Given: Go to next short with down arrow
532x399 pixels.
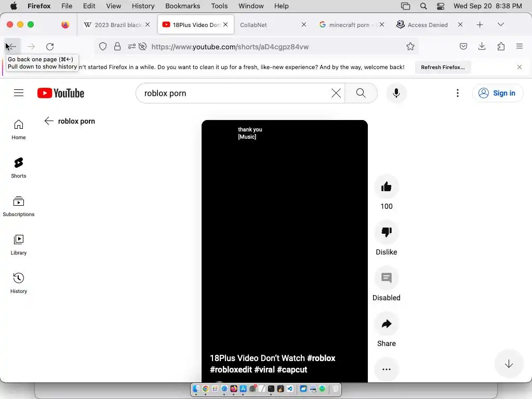Looking at the screenshot, I should [x=509, y=364].
